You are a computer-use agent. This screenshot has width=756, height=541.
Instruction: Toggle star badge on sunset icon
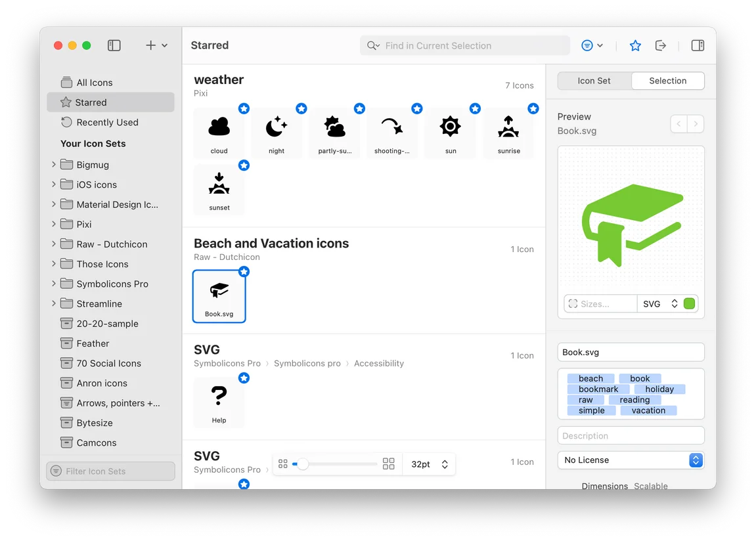[244, 165]
